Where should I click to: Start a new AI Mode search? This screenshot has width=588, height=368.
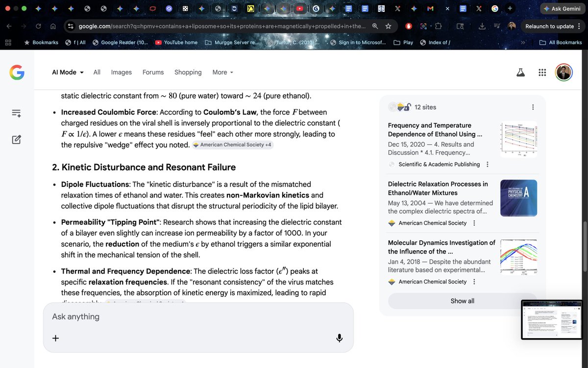[16, 139]
